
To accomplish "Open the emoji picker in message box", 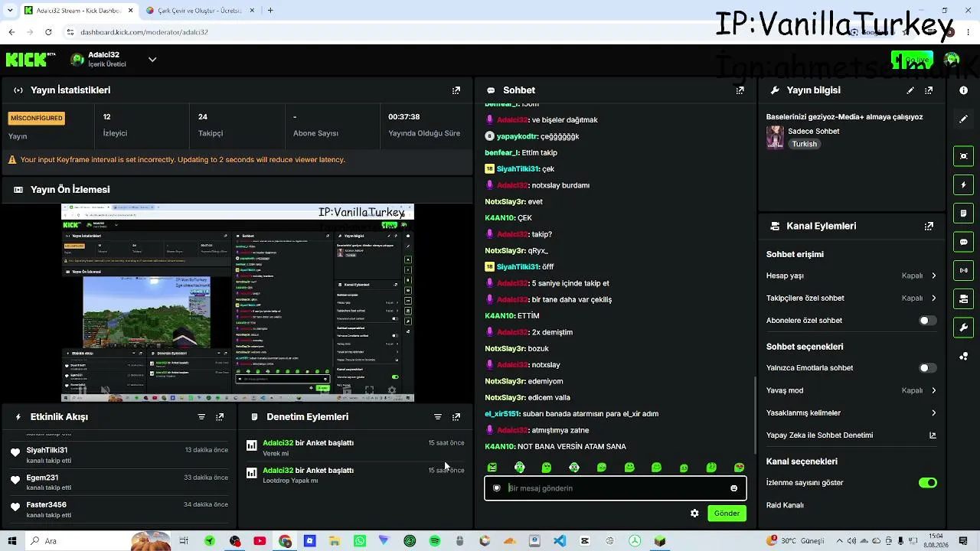I will 733,488.
